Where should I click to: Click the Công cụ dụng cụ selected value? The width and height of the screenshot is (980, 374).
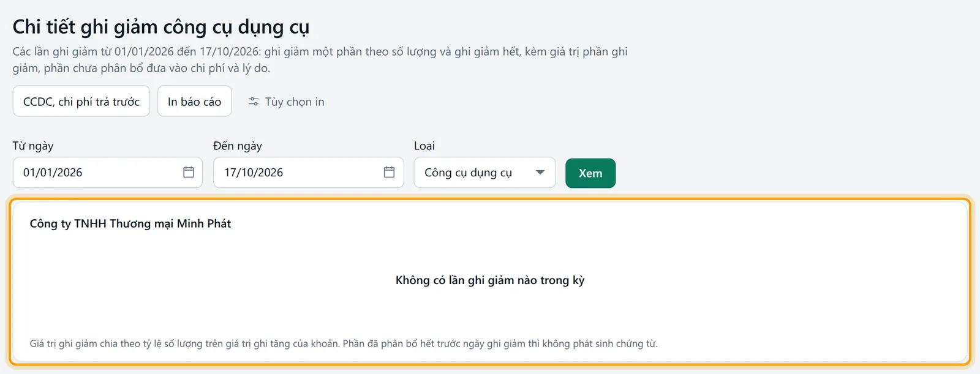(x=468, y=173)
